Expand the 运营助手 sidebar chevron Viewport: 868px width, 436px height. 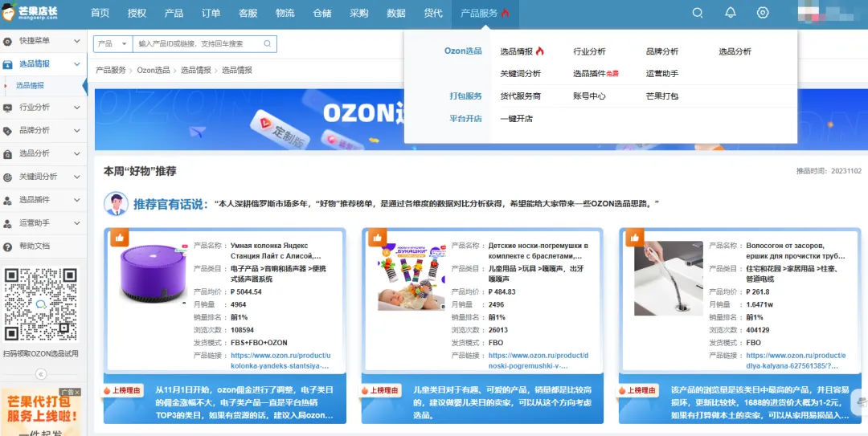[77, 223]
